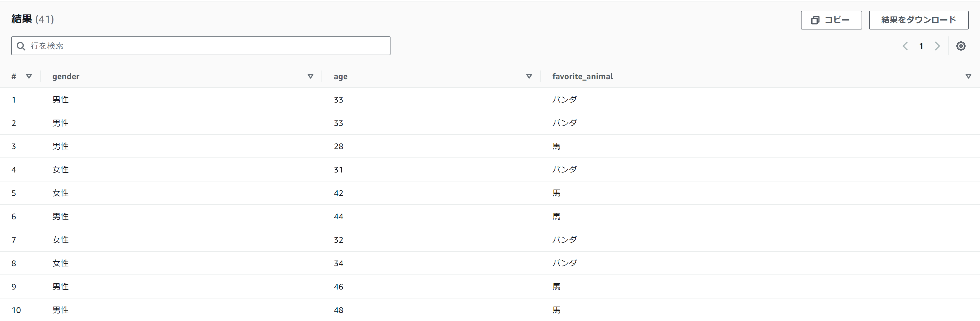Click the favorite_animal column header
This screenshot has height=321, width=980.
click(x=583, y=77)
